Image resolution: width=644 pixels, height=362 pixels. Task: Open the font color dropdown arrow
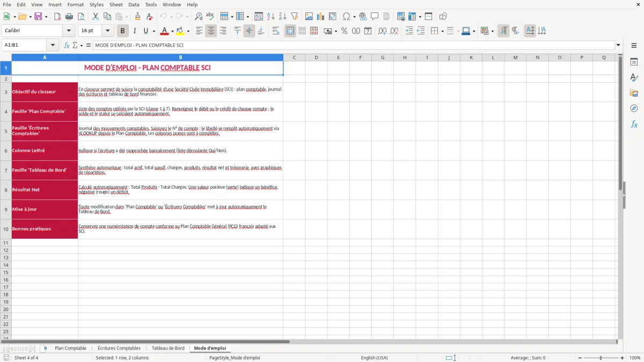click(172, 31)
